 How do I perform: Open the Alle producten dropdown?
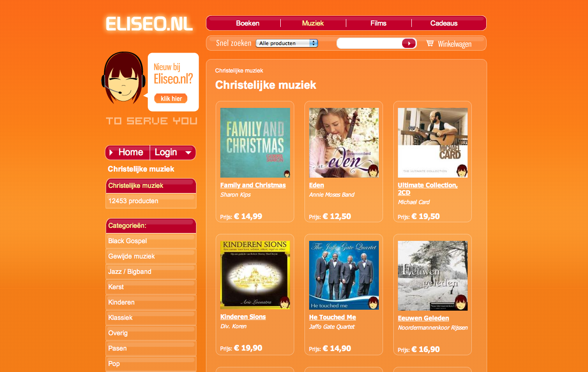pos(287,43)
